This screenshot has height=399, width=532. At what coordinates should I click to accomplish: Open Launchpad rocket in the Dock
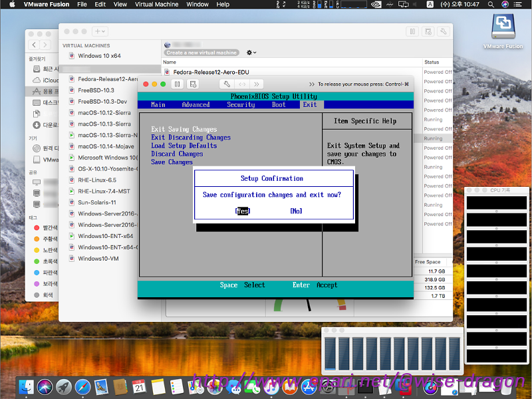(64, 387)
